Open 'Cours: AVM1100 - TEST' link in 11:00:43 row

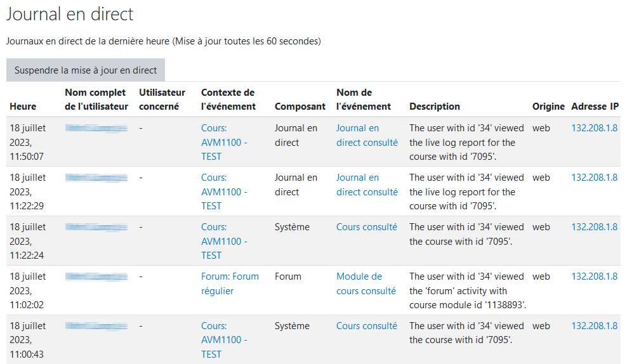click(x=224, y=340)
